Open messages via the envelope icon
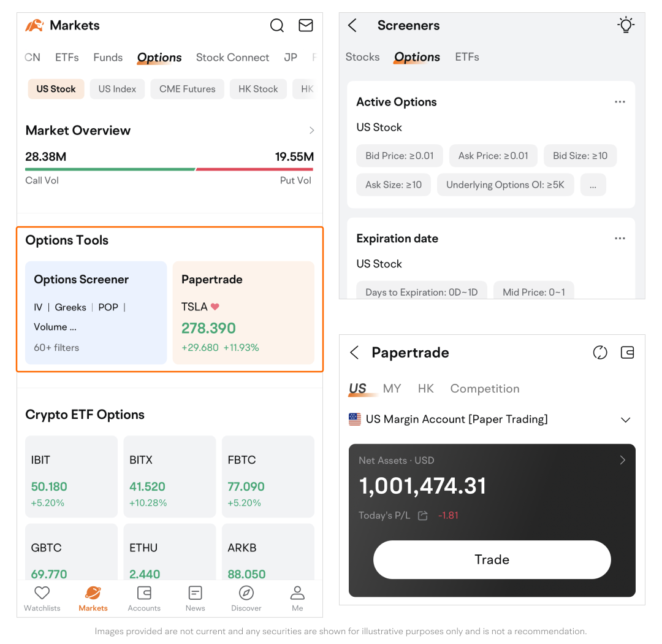The image size is (662, 644). (305, 26)
